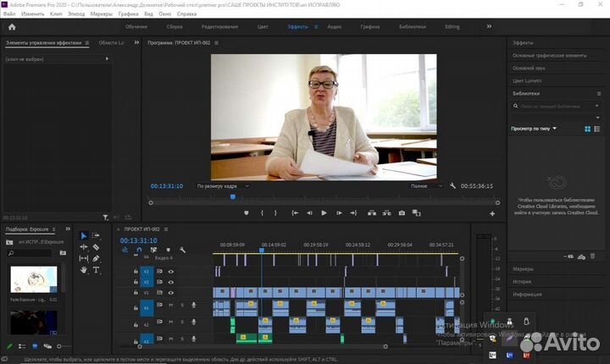The width and height of the screenshot is (610, 364).
Task: Switch to the 'Цвет' workspace tab
Action: point(263,27)
